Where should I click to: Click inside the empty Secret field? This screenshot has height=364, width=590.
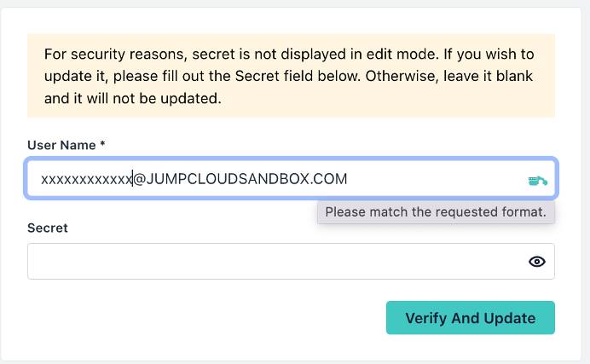point(273,262)
